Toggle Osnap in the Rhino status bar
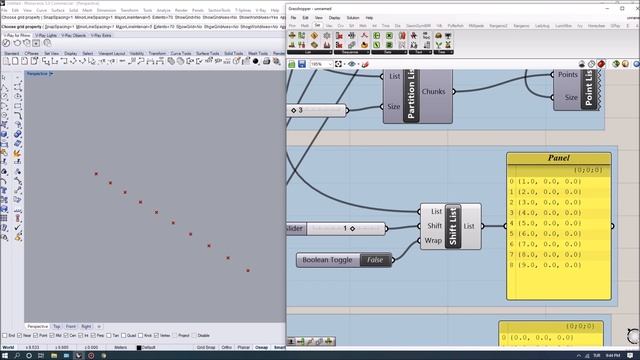The height and width of the screenshot is (360, 640). [261, 347]
